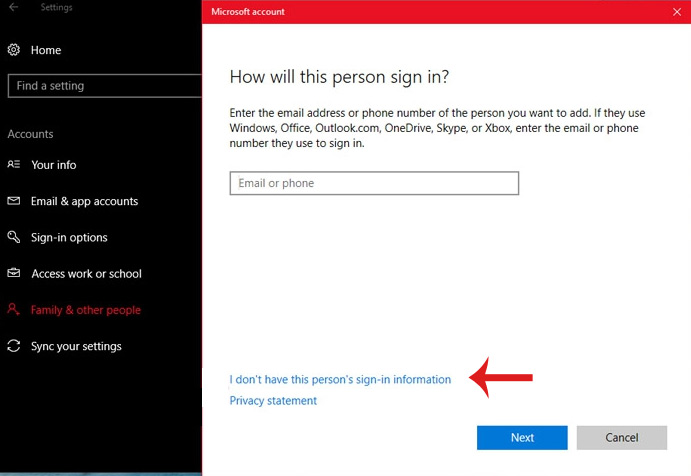
Task: Click the Accounts section heading
Action: pyautogui.click(x=30, y=134)
